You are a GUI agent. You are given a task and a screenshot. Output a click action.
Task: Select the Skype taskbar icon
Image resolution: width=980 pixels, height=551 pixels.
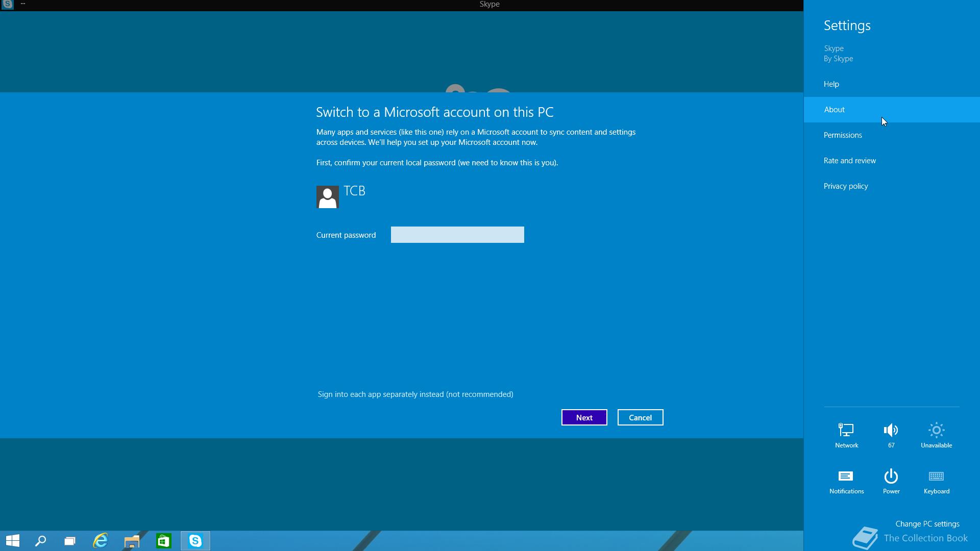pyautogui.click(x=195, y=541)
